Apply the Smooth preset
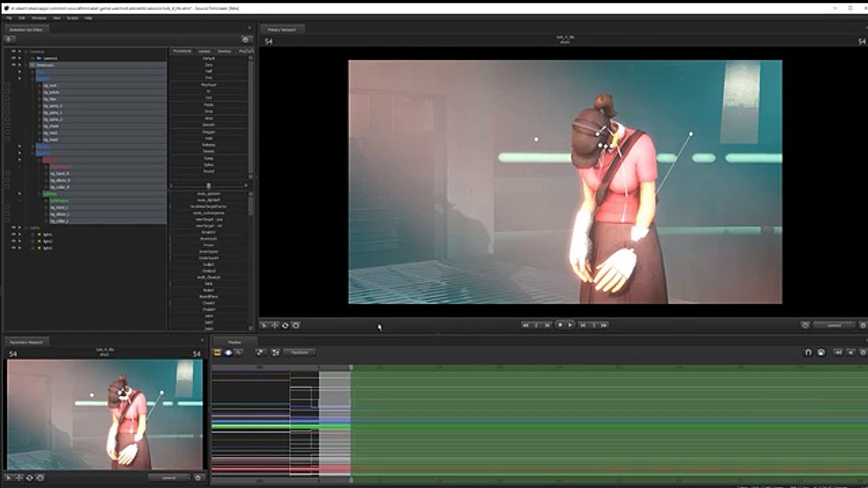The width and height of the screenshot is (868, 488). tap(208, 125)
